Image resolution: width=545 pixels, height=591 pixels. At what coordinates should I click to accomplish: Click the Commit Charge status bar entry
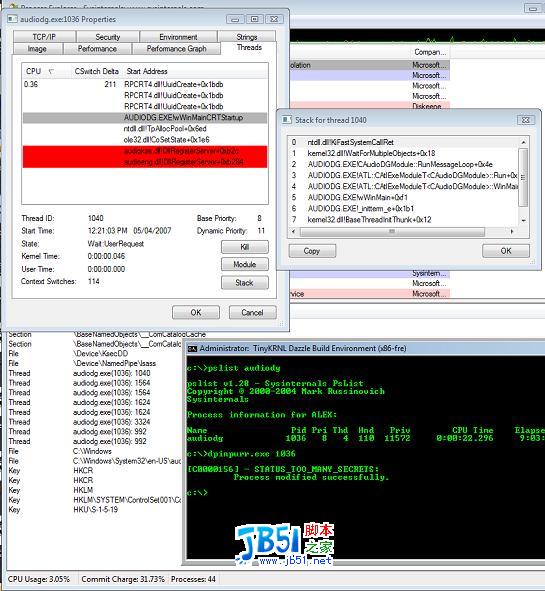[x=123, y=579]
